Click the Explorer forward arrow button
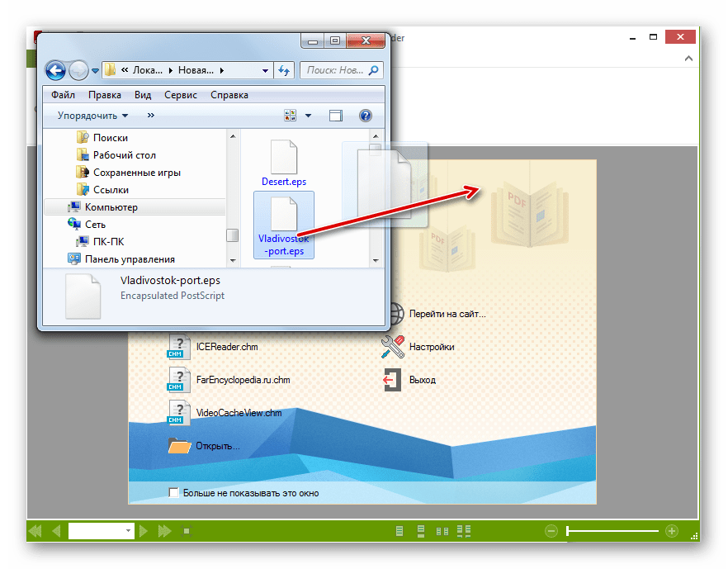Screen dimensions: 728x569 [x=78, y=70]
